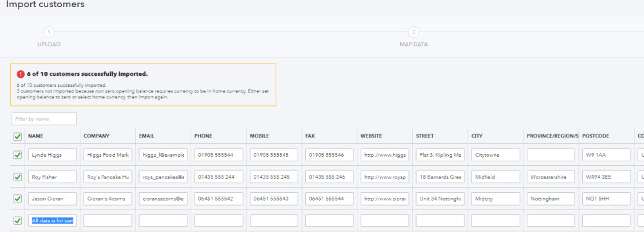
Task: Edit Roy's Pancake Hu company field
Action: (x=108, y=177)
